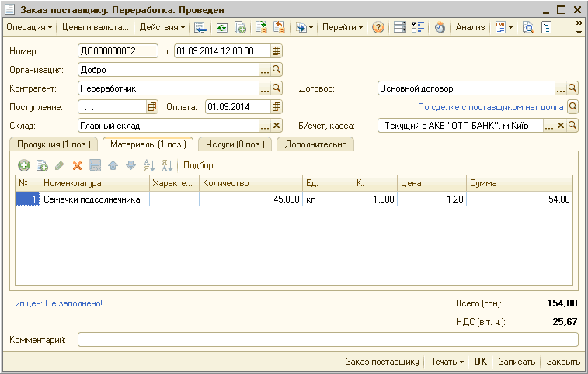Open the magnifier for Организация field
This screenshot has width=588, height=374.
point(277,69)
